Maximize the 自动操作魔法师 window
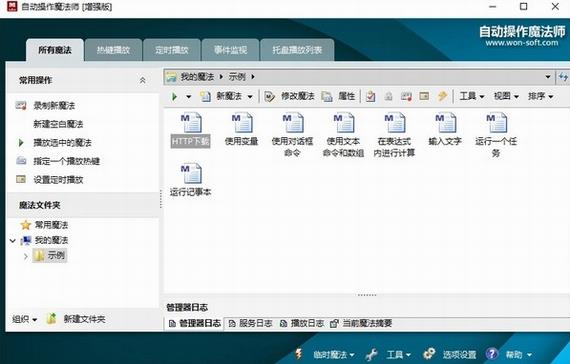This screenshot has height=364, width=570. click(523, 7)
